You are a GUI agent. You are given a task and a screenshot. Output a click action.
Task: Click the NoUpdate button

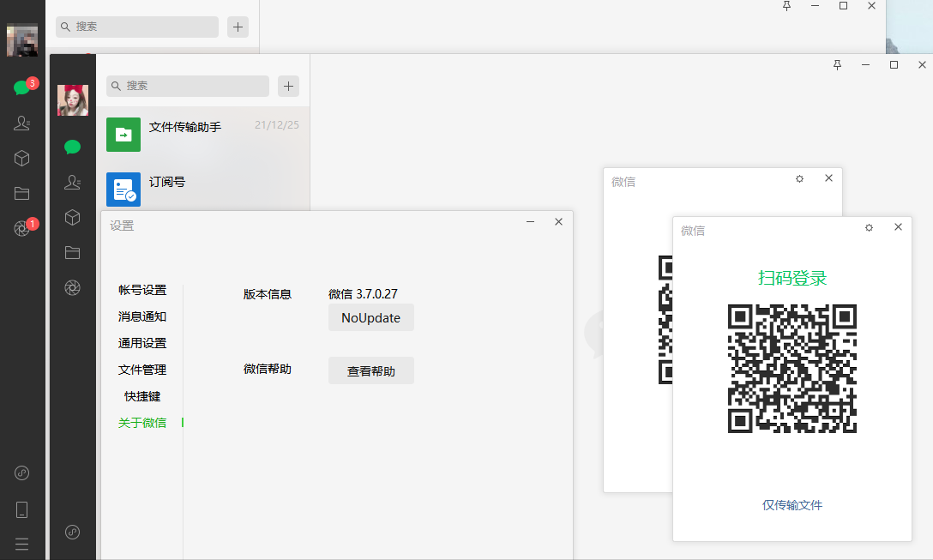point(370,317)
